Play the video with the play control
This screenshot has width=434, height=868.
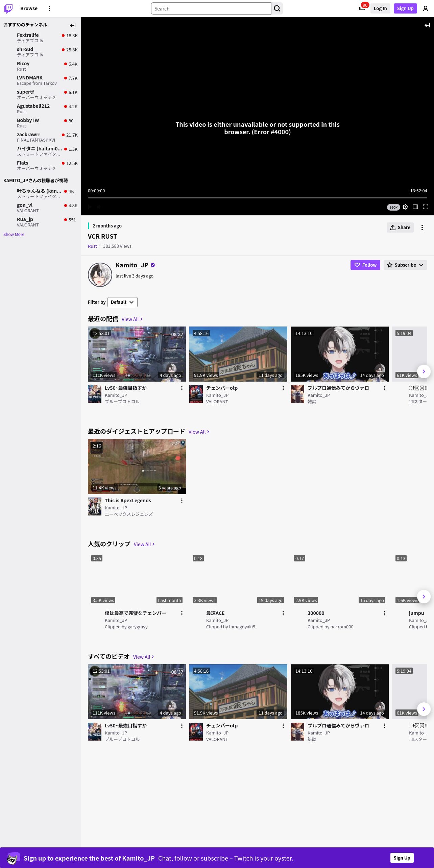[90, 207]
